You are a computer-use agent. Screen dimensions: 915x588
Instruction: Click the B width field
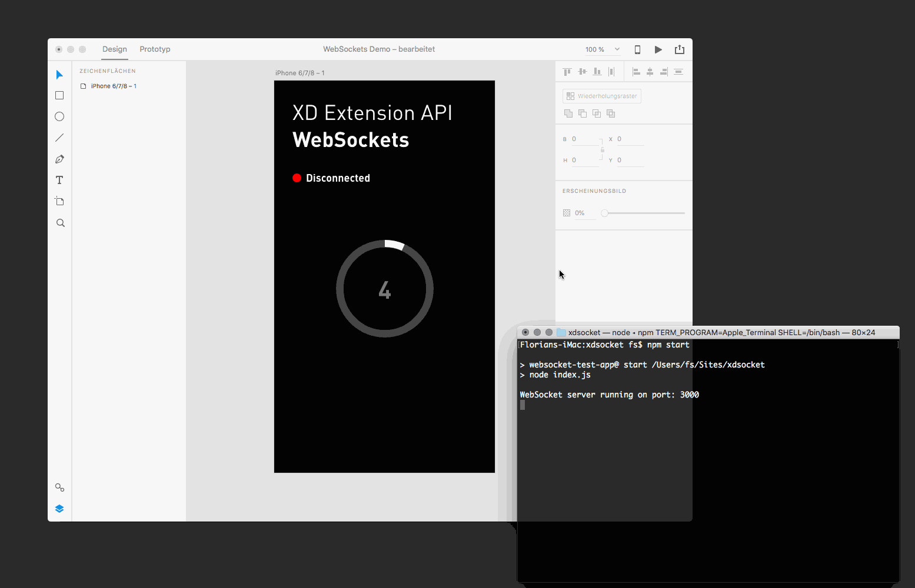[x=585, y=139]
